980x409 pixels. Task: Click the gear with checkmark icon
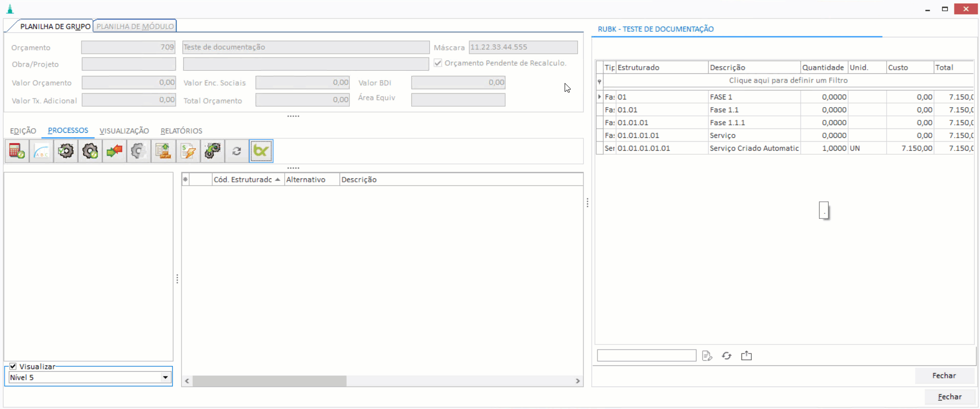[x=66, y=151]
